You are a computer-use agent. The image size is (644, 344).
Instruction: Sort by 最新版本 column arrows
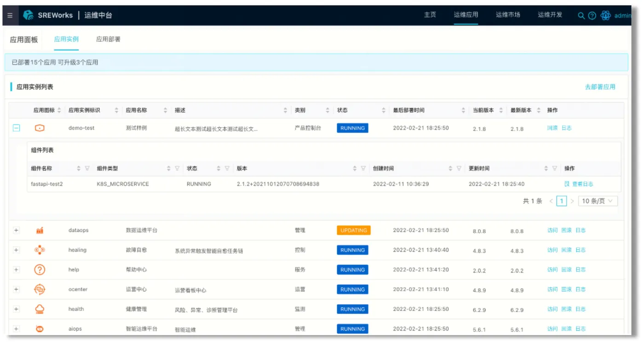(x=539, y=110)
